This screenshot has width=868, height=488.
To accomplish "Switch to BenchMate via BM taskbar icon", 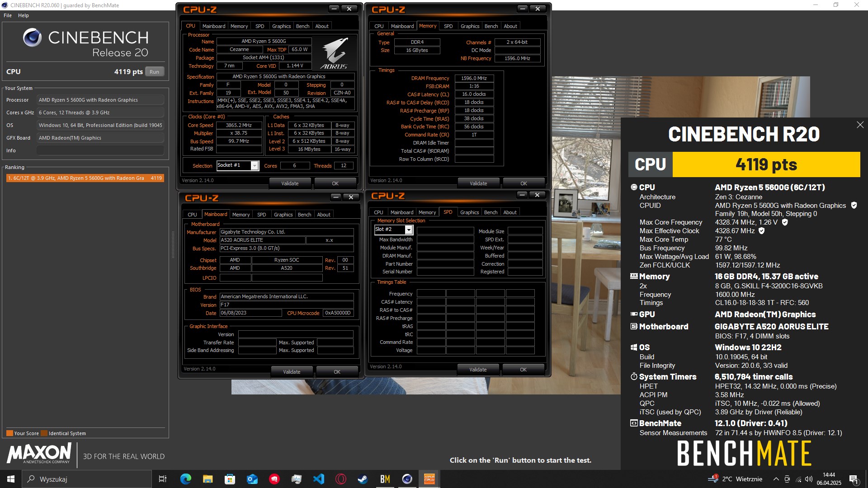I will tap(385, 479).
